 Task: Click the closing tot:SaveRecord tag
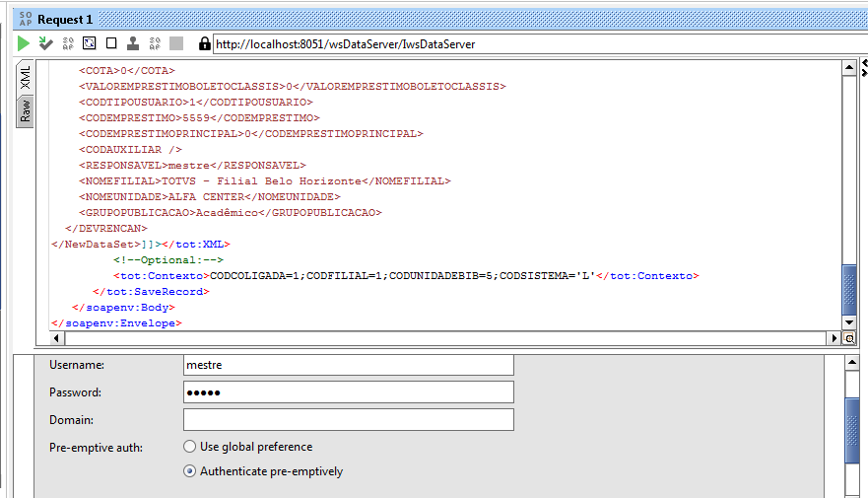coord(151,291)
